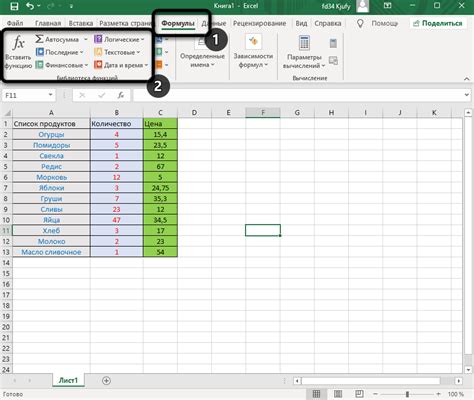This screenshot has height=400, width=474.
Task: Click previous sheet navigation arrow
Action: click(15, 380)
